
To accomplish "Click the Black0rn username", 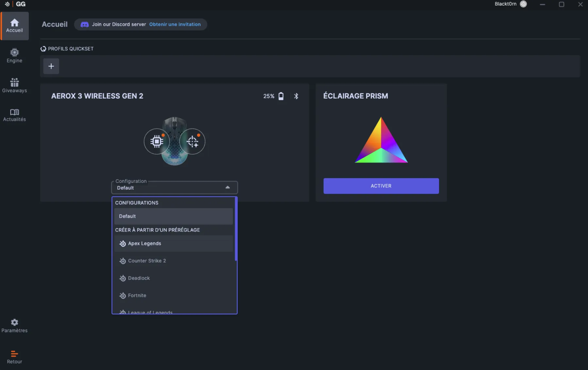I will pos(505,4).
